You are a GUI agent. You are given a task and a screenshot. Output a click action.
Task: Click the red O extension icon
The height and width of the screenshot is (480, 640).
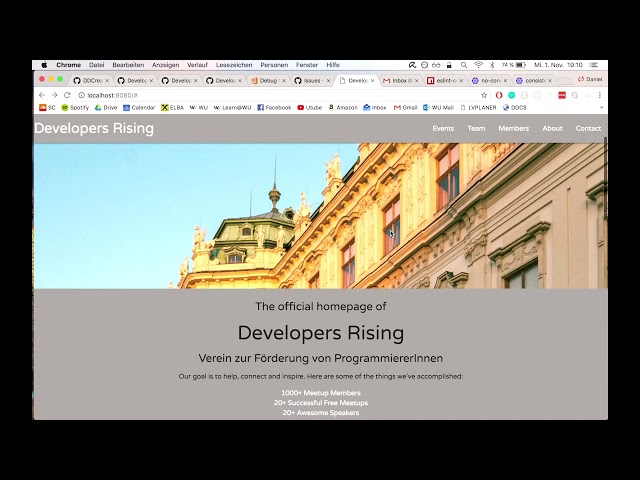[499, 95]
